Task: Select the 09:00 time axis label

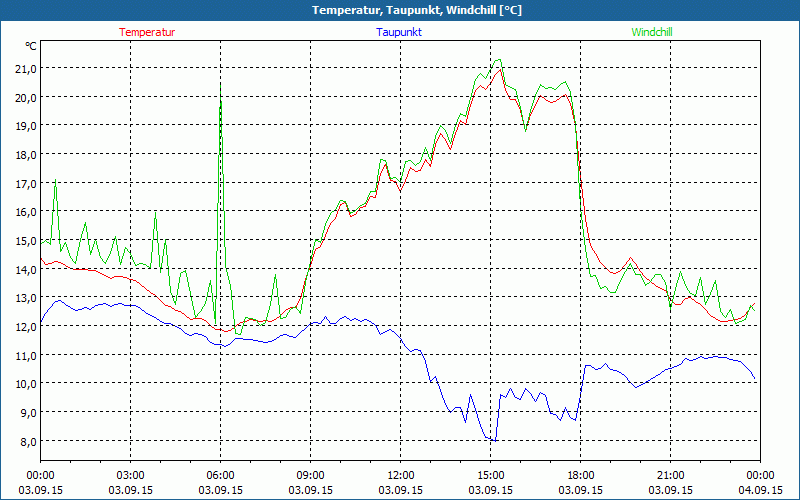Action: click(310, 475)
